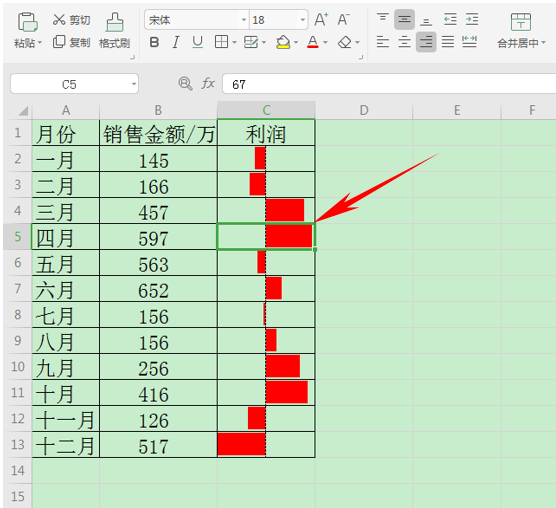Click the cell style/draw border icon

(251, 42)
